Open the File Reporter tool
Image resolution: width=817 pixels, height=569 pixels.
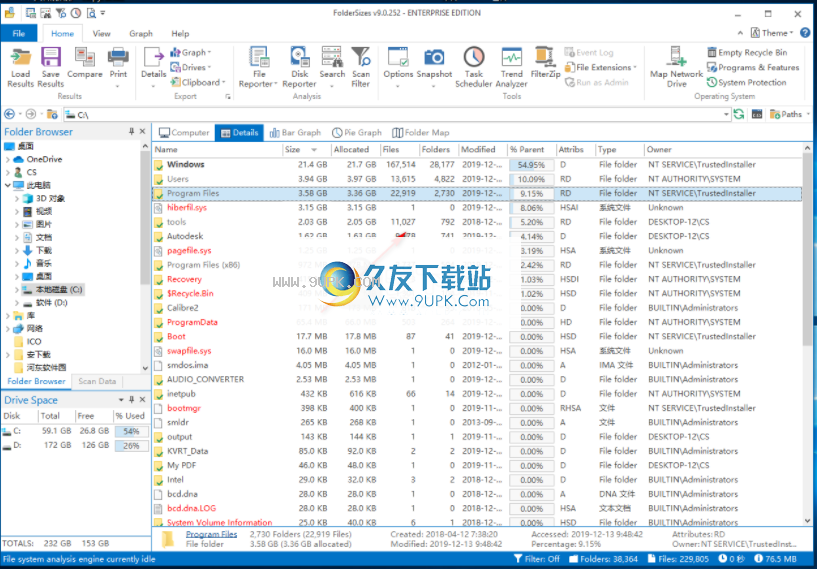coord(258,68)
